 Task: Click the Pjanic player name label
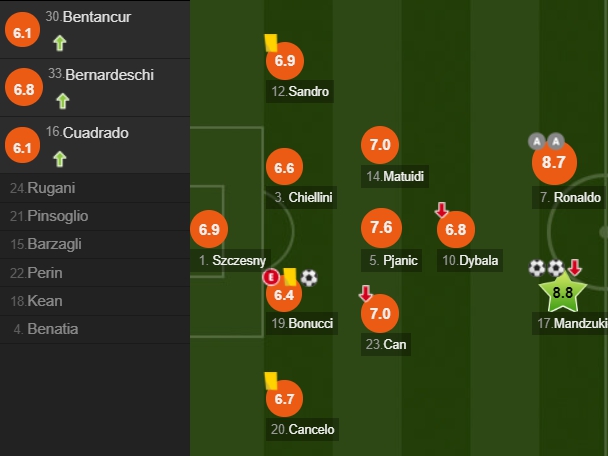pos(392,260)
